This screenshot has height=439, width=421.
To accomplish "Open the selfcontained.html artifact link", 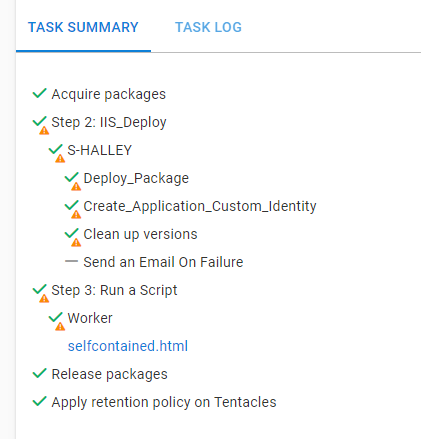I will [128, 346].
